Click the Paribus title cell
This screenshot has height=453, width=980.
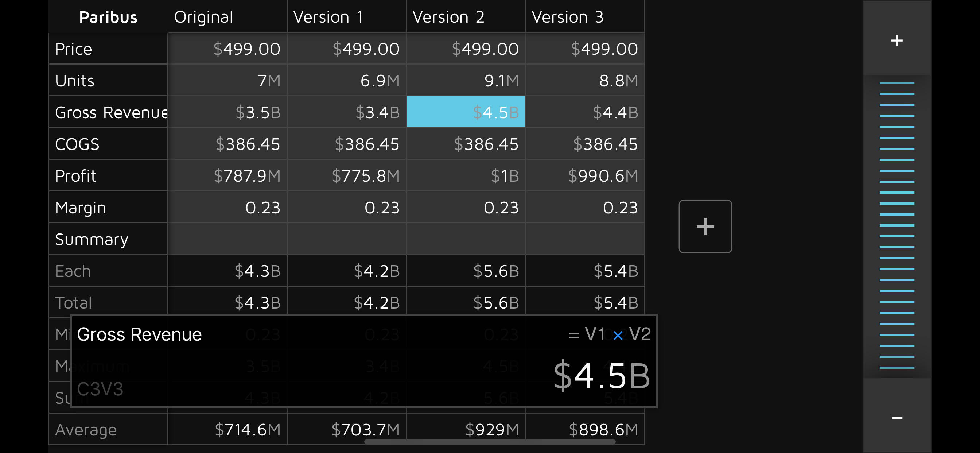(108, 17)
